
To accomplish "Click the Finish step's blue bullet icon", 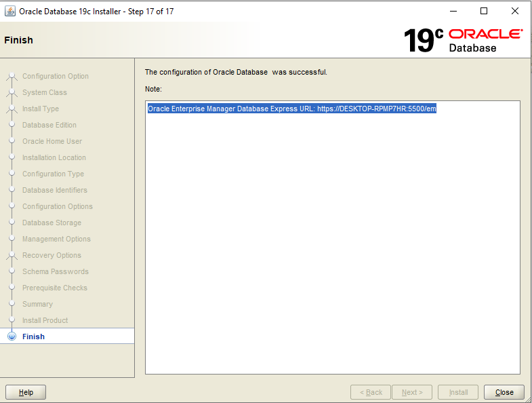I will pyautogui.click(x=12, y=337).
